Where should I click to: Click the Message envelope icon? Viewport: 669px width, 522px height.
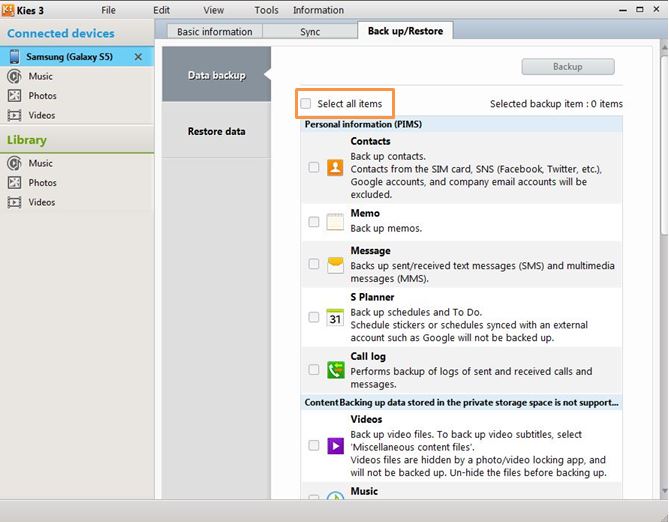(335, 265)
